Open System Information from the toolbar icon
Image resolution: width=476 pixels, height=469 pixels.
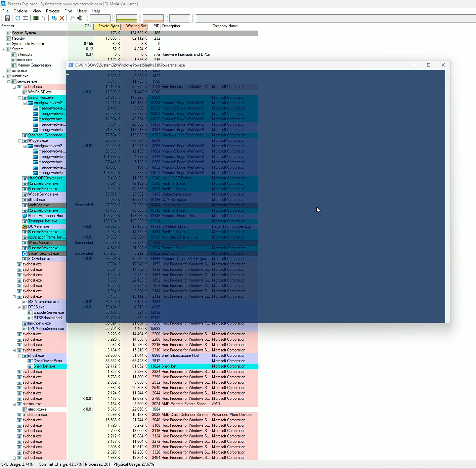(36, 18)
